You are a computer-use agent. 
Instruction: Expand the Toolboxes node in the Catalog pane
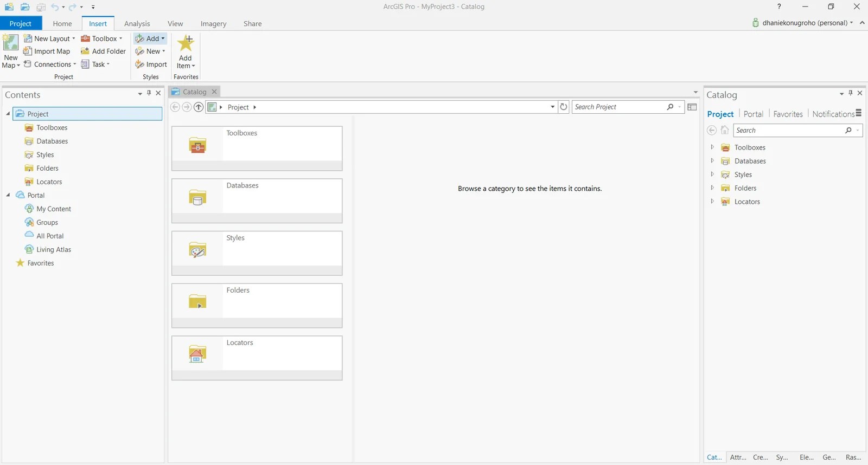[x=712, y=147]
